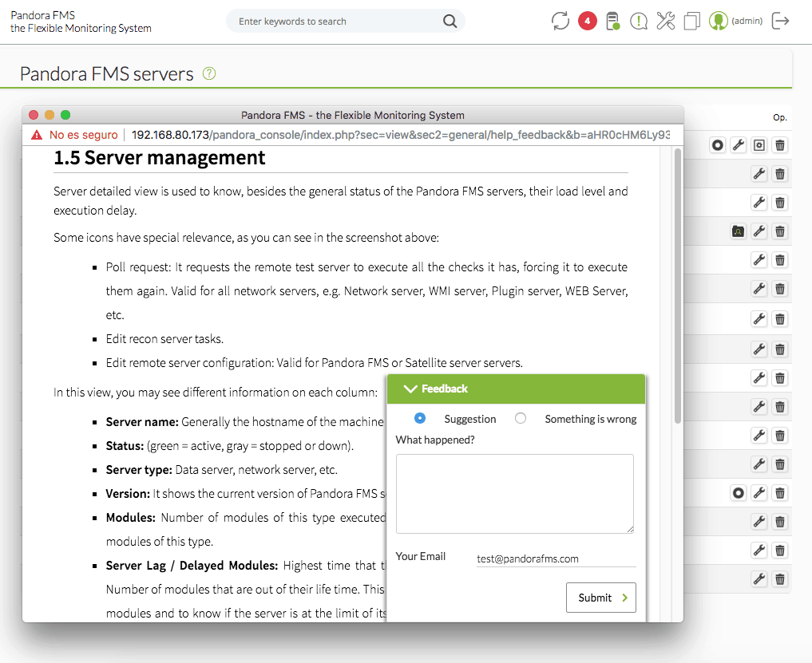Click the Edit remote server configuration bullet
The image size is (812, 663).
(x=315, y=363)
